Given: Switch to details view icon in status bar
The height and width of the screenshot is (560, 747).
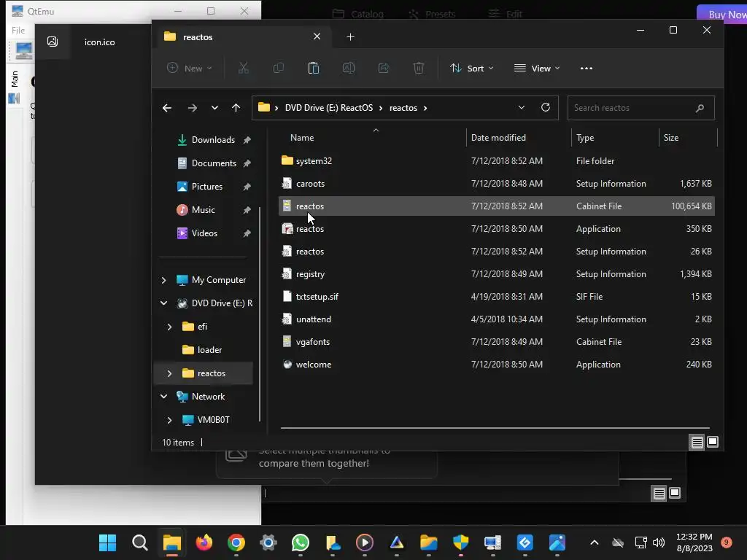Looking at the screenshot, I should (x=697, y=443).
